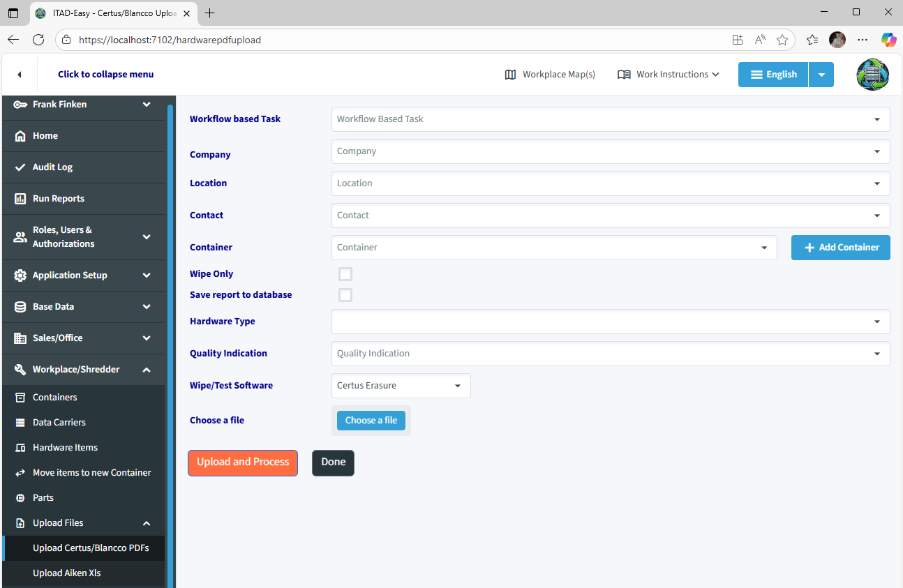Go to Move items to new Container
The height and width of the screenshot is (588, 903).
pyautogui.click(x=84, y=473)
